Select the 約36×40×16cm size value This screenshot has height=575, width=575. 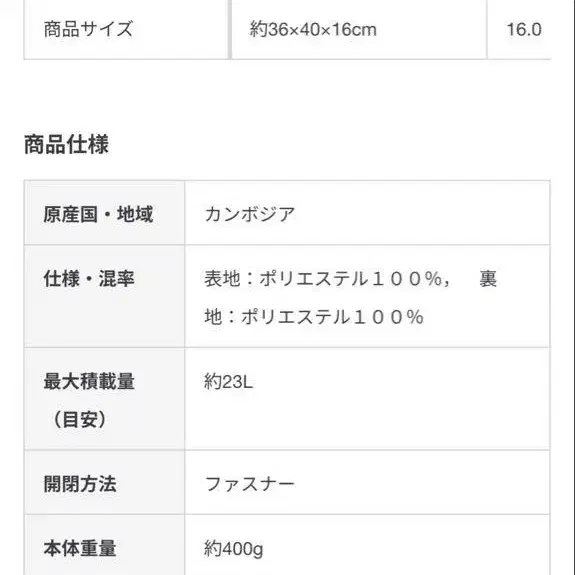point(313,29)
